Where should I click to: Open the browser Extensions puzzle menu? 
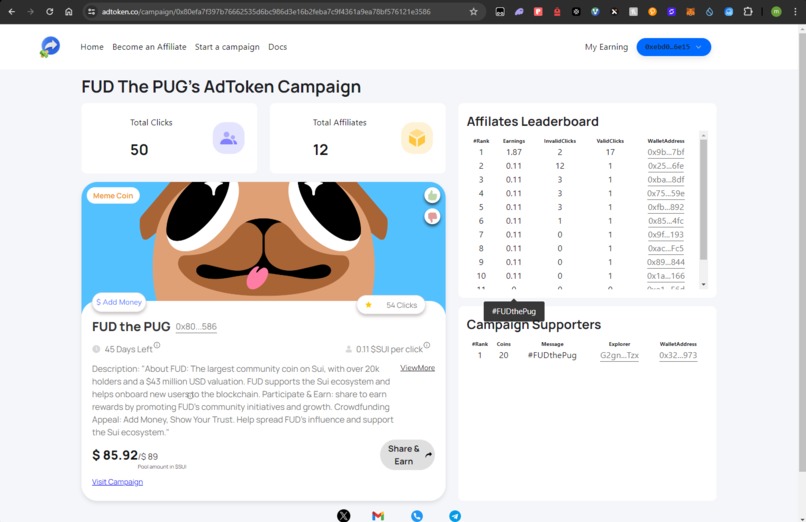[x=748, y=11]
